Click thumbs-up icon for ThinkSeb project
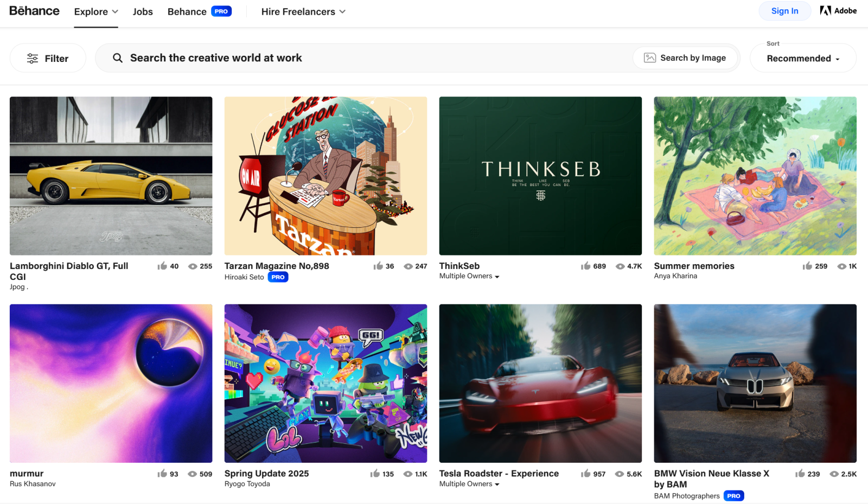The height and width of the screenshot is (504, 868). coord(585,266)
